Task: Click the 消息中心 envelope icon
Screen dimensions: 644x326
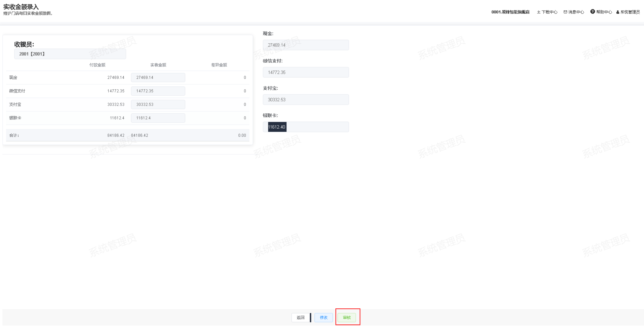Action: pyautogui.click(x=565, y=12)
